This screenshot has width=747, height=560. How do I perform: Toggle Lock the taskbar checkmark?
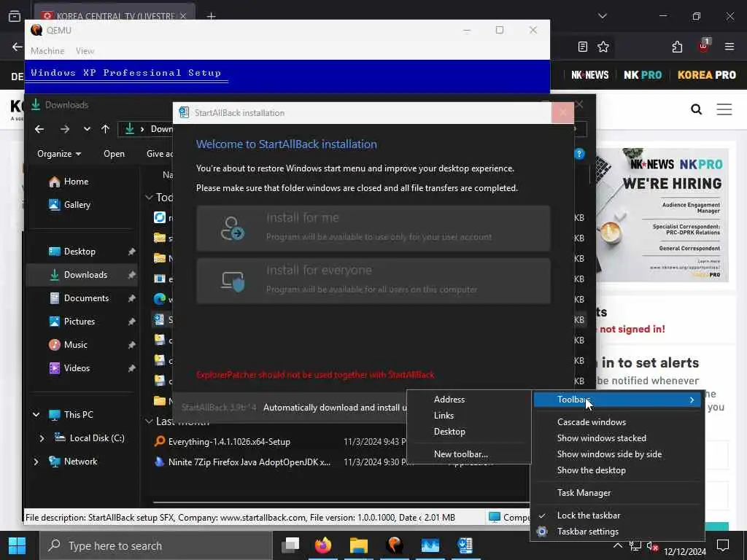(x=617, y=516)
